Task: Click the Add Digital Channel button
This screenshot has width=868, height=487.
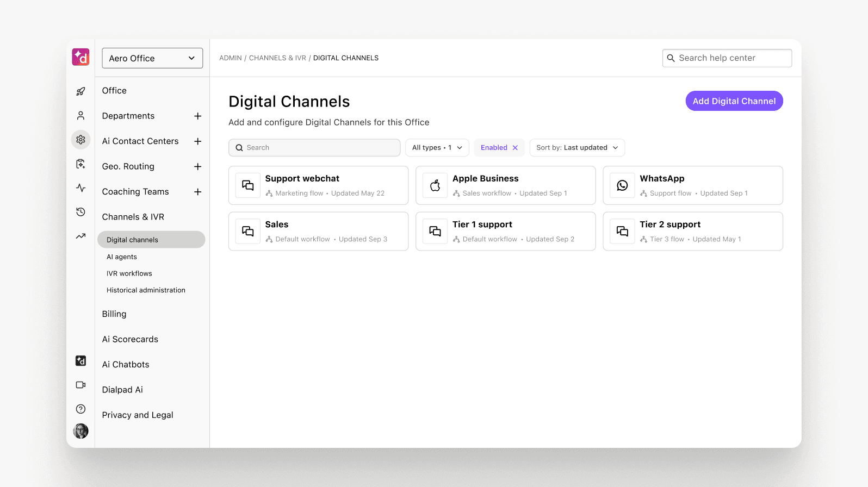Action: coord(734,101)
